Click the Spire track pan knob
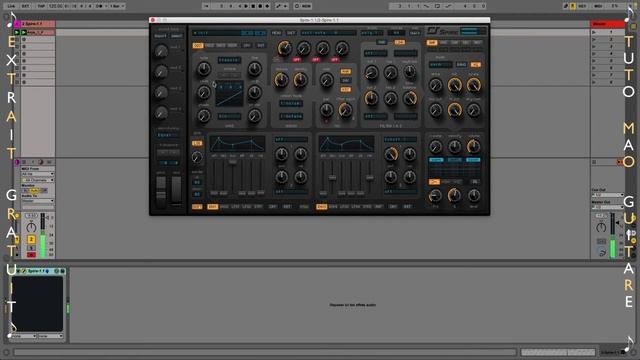640x360 pixels. click(31, 227)
